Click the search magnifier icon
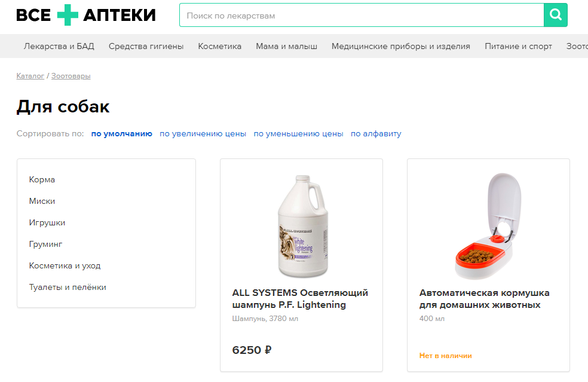 click(555, 14)
